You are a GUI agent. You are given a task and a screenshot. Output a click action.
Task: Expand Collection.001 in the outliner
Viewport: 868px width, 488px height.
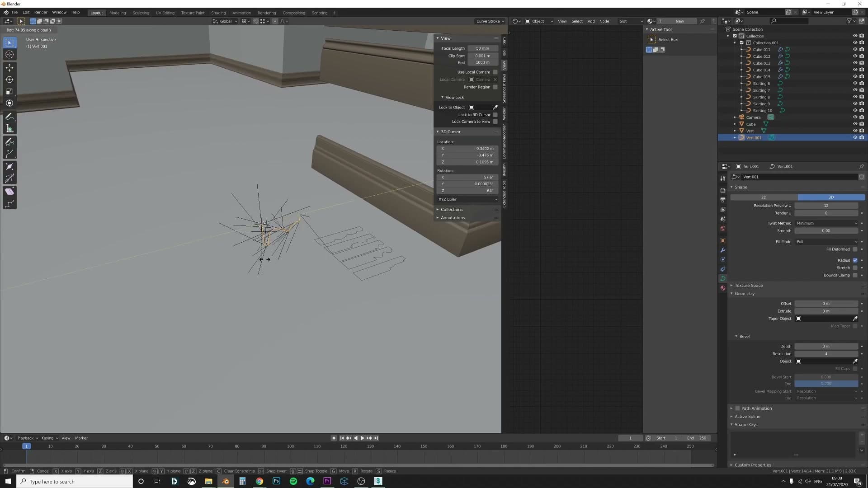(735, 43)
